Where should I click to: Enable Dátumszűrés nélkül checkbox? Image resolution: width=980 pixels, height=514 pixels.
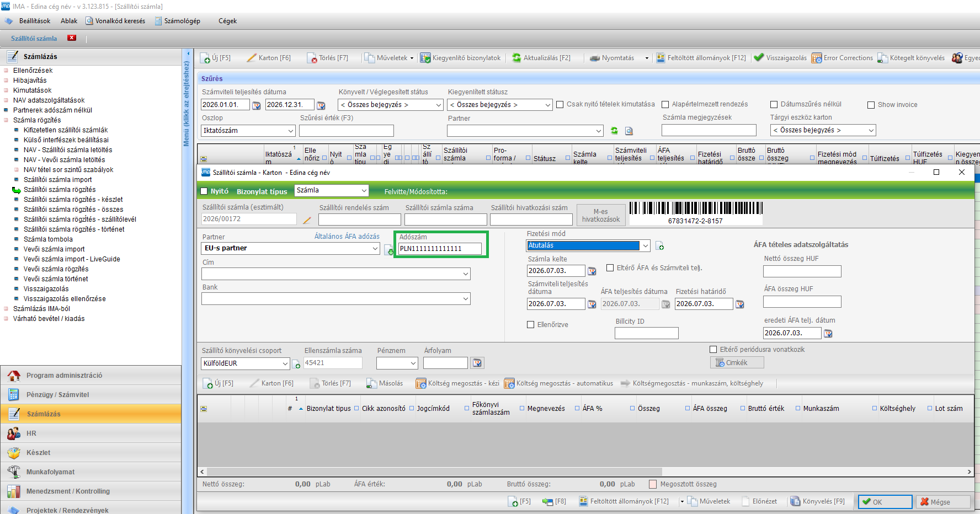(x=774, y=104)
